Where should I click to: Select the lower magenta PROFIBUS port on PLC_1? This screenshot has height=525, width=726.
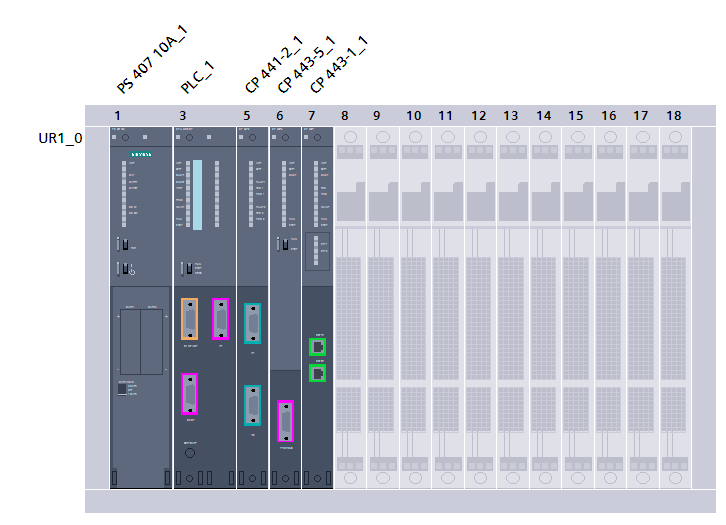[189, 394]
